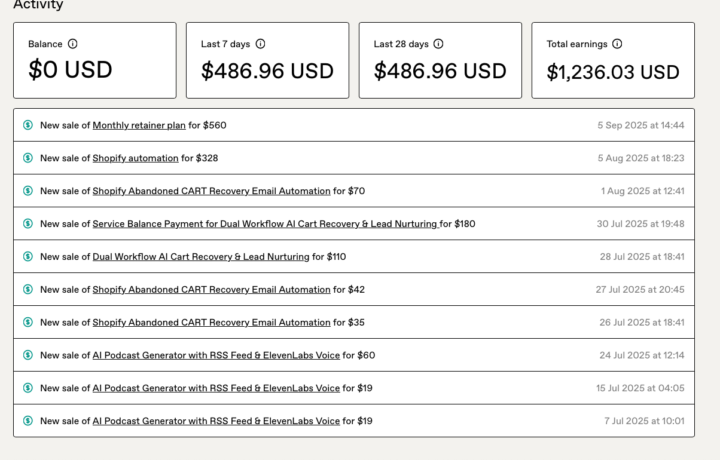
Task: Click the dollar icon on the $60 podcast sale
Action: (28, 355)
